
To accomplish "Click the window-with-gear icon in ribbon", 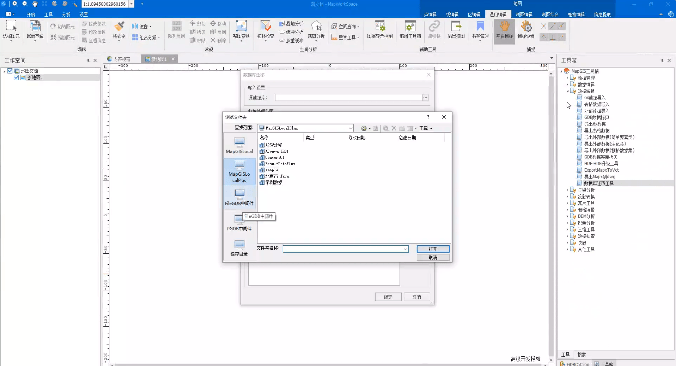I will pos(410,26).
